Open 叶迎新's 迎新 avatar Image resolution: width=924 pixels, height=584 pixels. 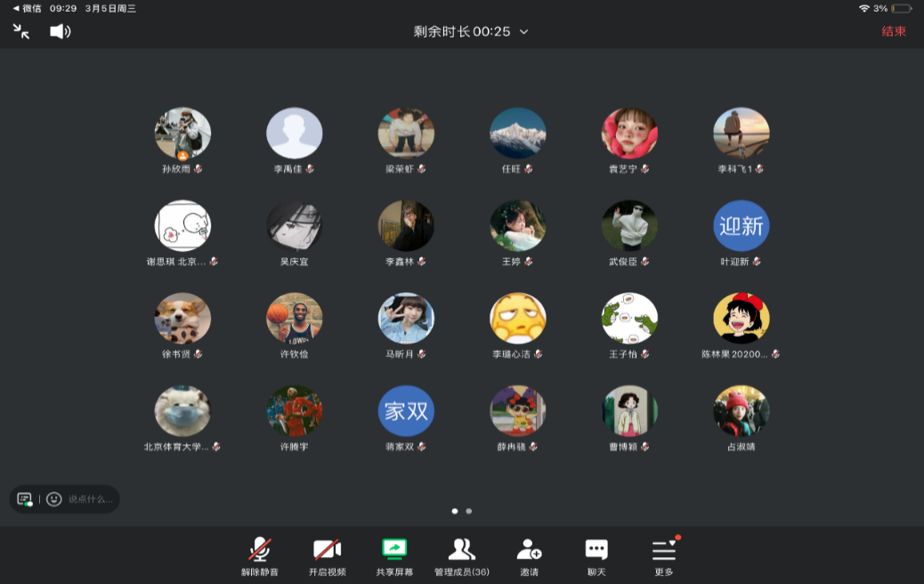(x=741, y=226)
